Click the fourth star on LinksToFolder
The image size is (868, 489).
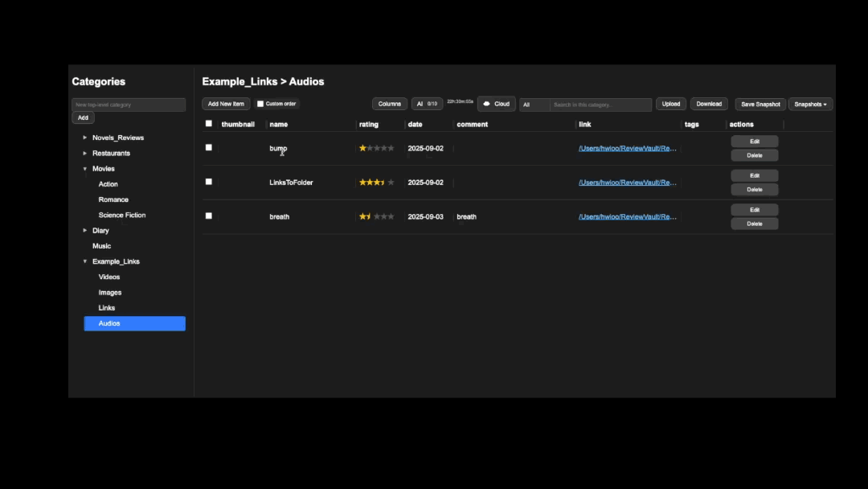pyautogui.click(x=383, y=182)
